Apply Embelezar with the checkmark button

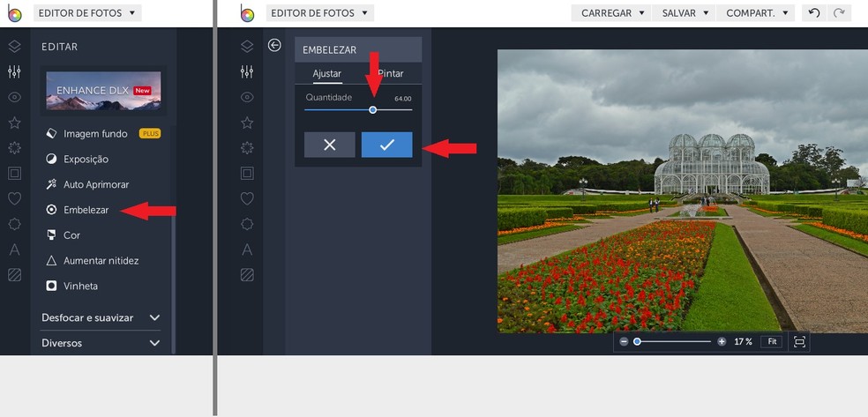387,145
